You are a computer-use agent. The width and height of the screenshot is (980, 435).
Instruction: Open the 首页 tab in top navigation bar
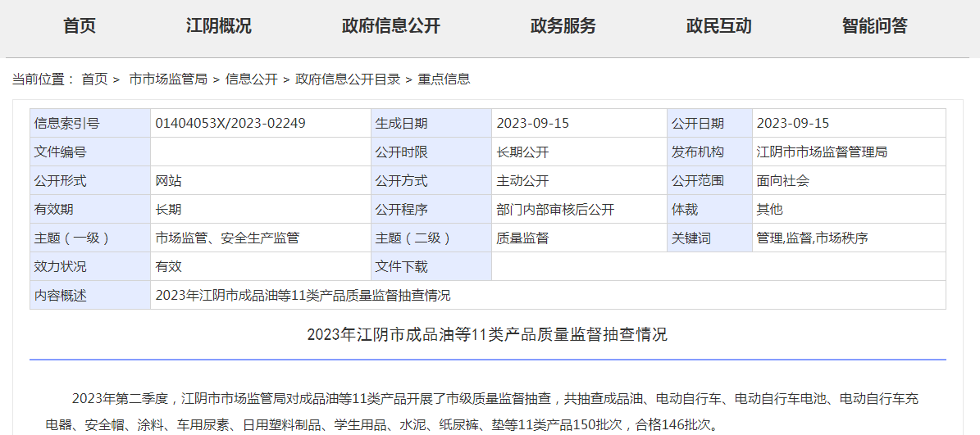pyautogui.click(x=80, y=26)
